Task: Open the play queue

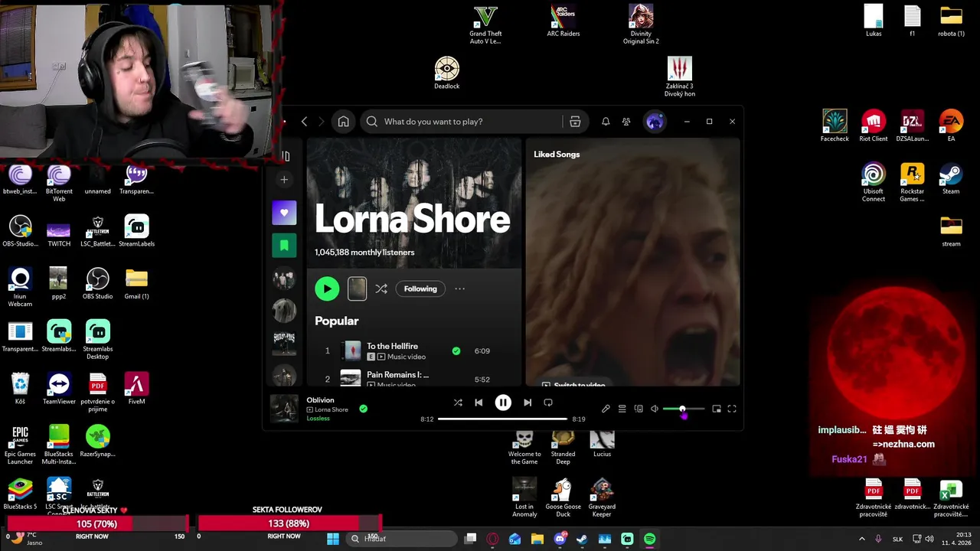Action: click(x=622, y=409)
